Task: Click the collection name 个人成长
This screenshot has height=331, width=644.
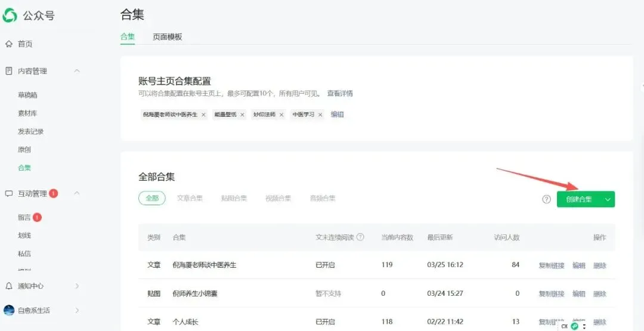Action: click(185, 321)
